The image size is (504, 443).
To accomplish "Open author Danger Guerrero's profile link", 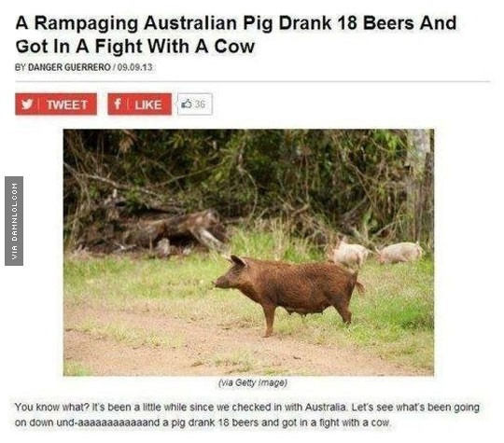I will [69, 67].
